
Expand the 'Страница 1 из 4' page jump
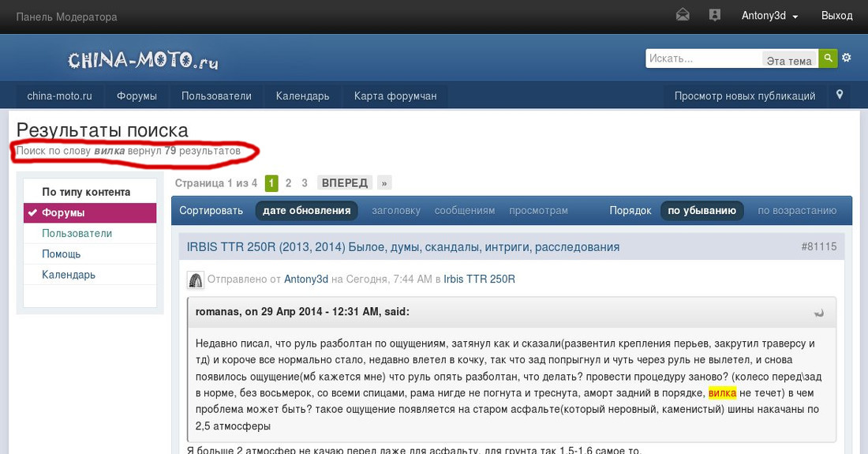click(x=216, y=183)
